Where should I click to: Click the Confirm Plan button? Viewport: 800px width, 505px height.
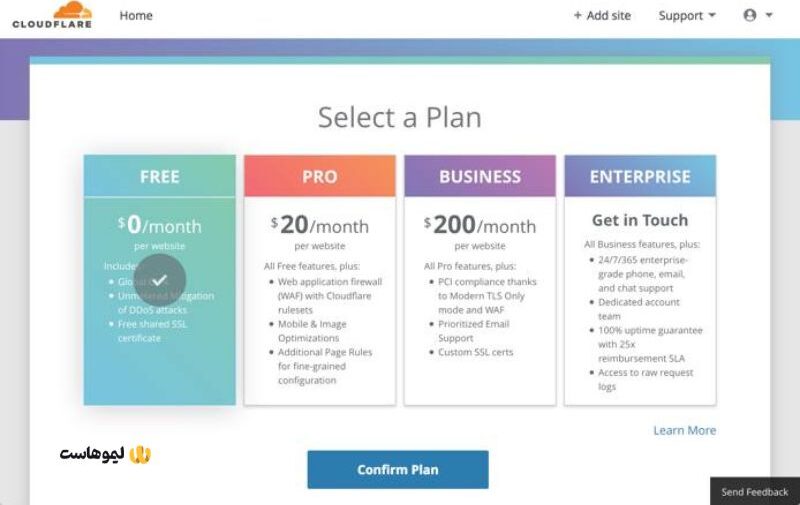tap(398, 469)
